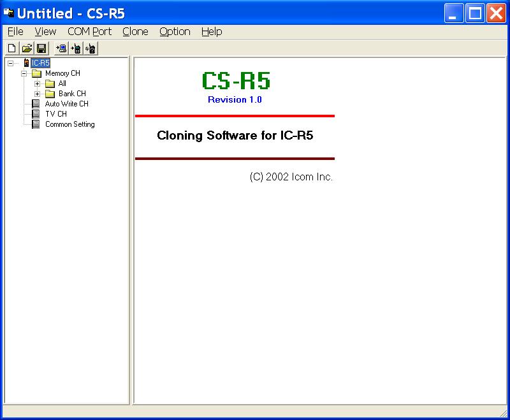The width and height of the screenshot is (510, 420).
Task: Select Memory CH label in tree
Action: pos(62,73)
